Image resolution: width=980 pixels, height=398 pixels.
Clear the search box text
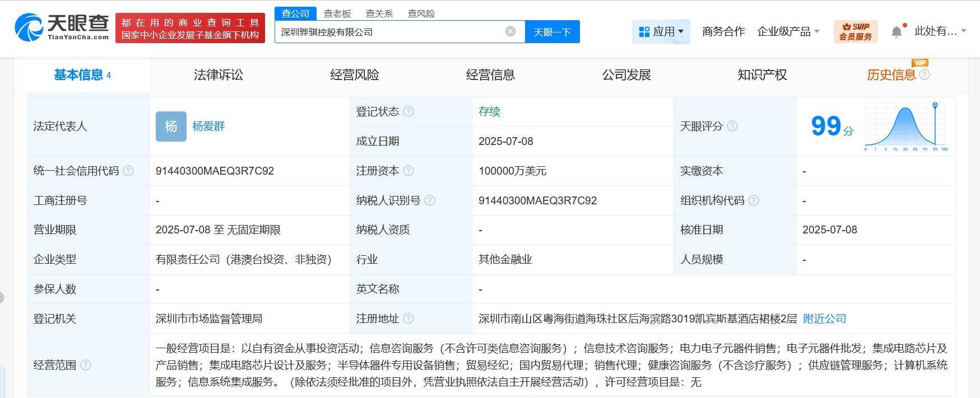510,31
